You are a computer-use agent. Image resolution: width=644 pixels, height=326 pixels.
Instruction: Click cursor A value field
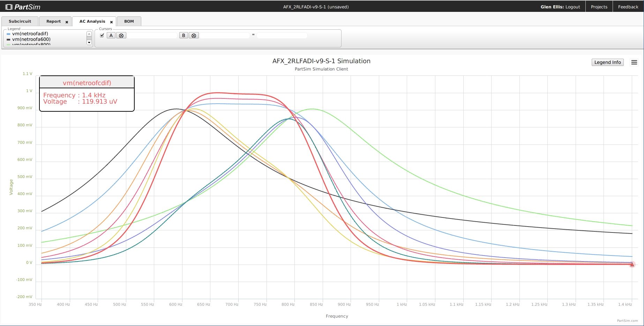click(x=152, y=35)
